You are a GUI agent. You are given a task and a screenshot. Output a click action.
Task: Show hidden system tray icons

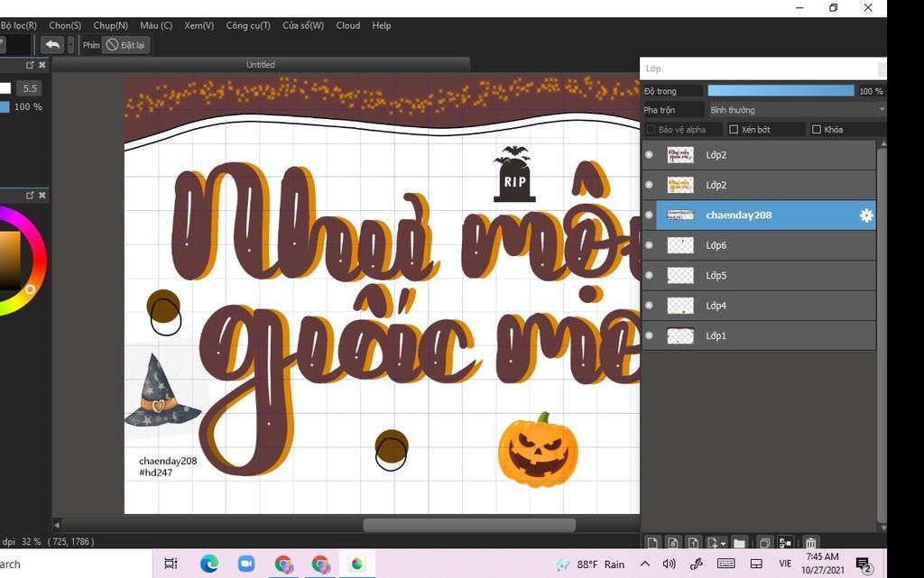pos(644,564)
